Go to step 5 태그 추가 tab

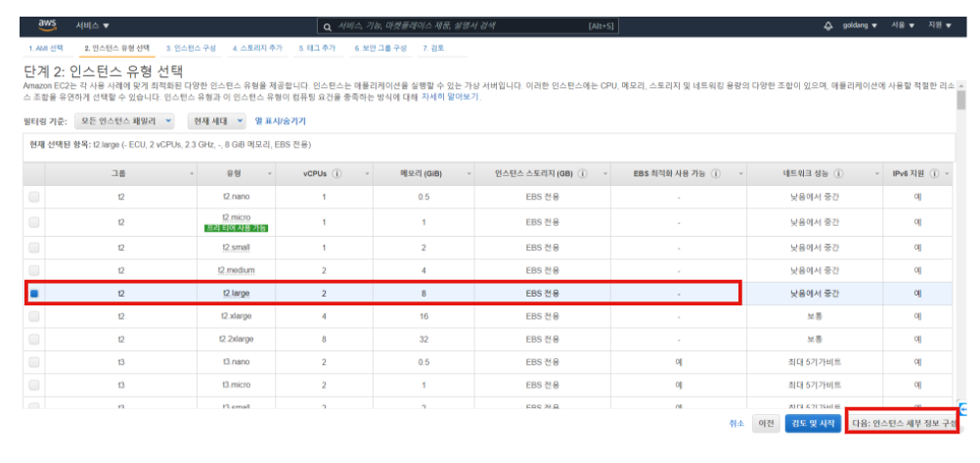(317, 48)
